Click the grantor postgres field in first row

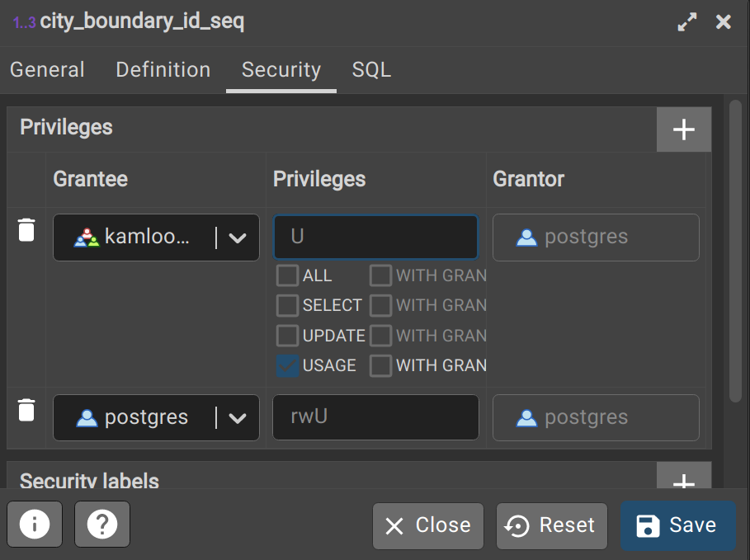(596, 238)
